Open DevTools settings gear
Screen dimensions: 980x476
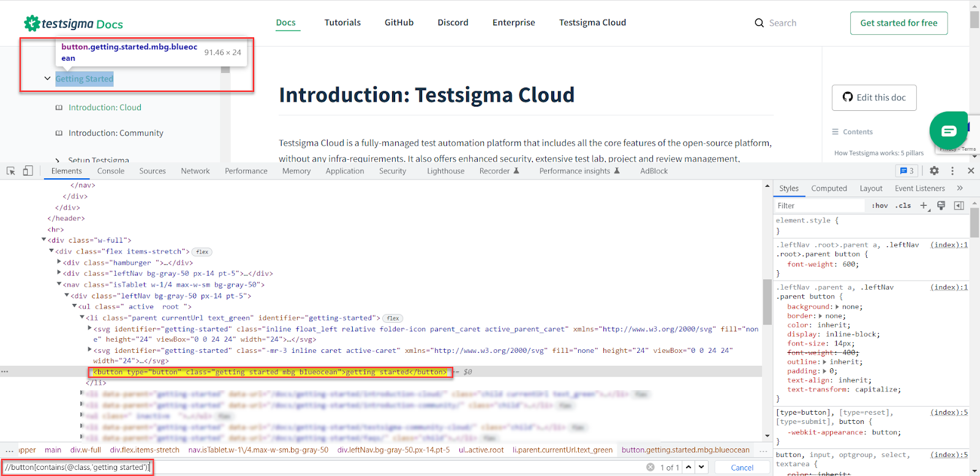934,171
